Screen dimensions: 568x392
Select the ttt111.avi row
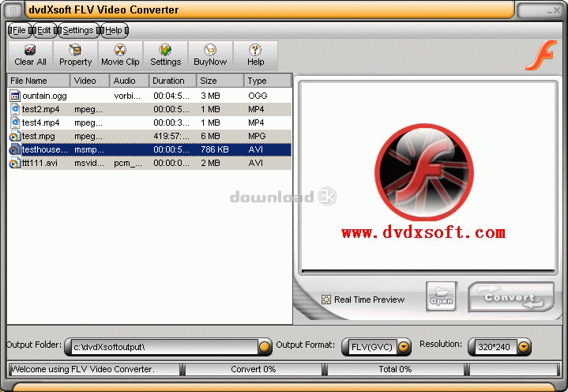coord(149,163)
